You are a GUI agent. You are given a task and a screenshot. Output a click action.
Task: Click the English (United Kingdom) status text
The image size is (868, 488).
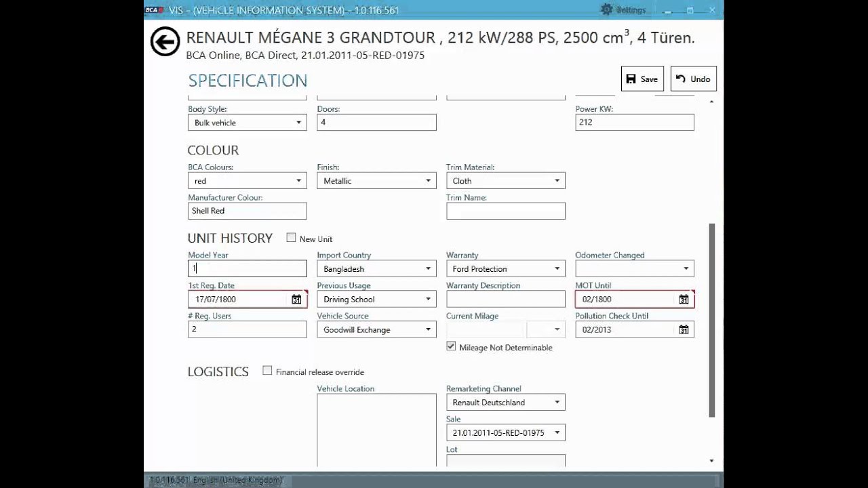(237, 480)
